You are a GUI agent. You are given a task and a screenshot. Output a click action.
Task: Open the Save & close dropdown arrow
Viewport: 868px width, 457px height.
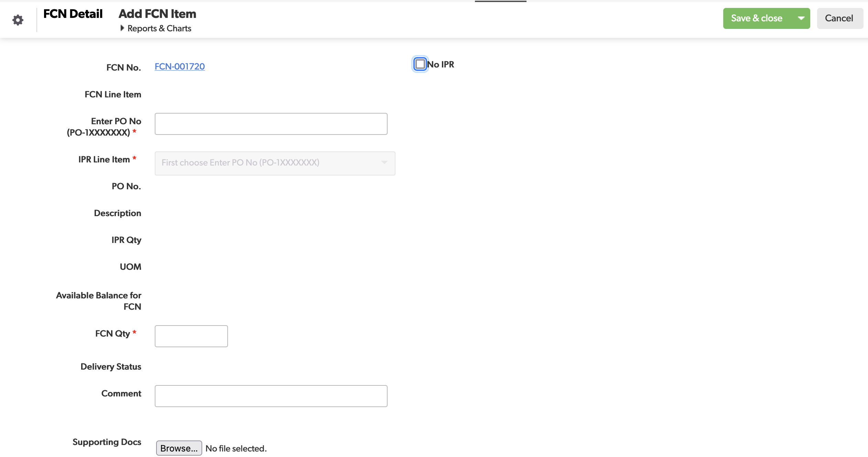point(801,18)
